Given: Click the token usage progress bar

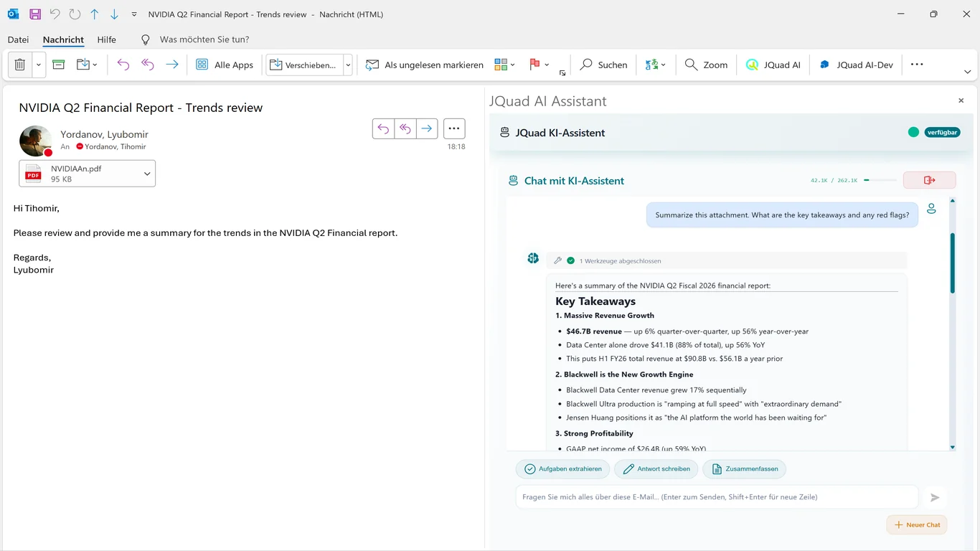Looking at the screenshot, I should [x=880, y=180].
